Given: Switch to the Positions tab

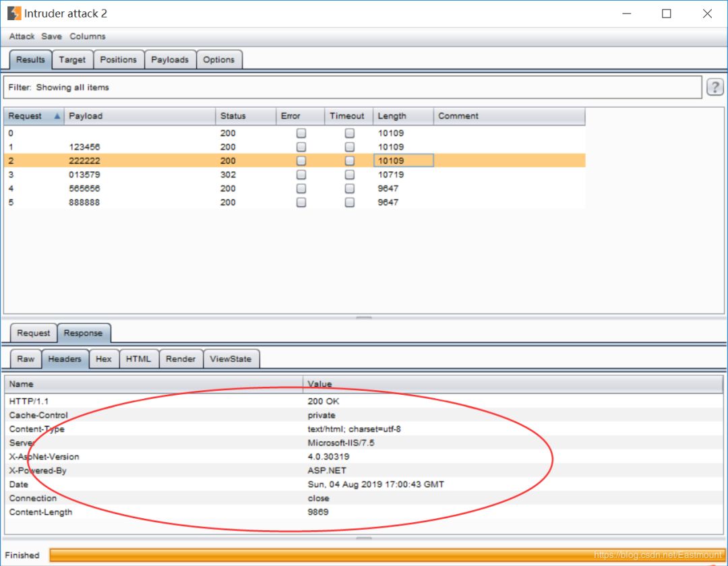Looking at the screenshot, I should coord(118,60).
